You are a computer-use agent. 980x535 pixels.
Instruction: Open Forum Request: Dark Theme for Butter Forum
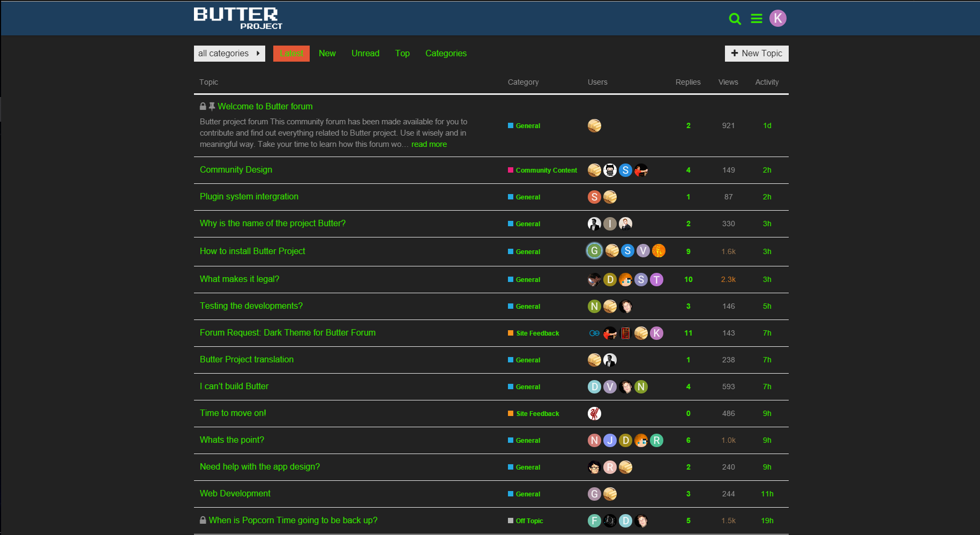[288, 332]
